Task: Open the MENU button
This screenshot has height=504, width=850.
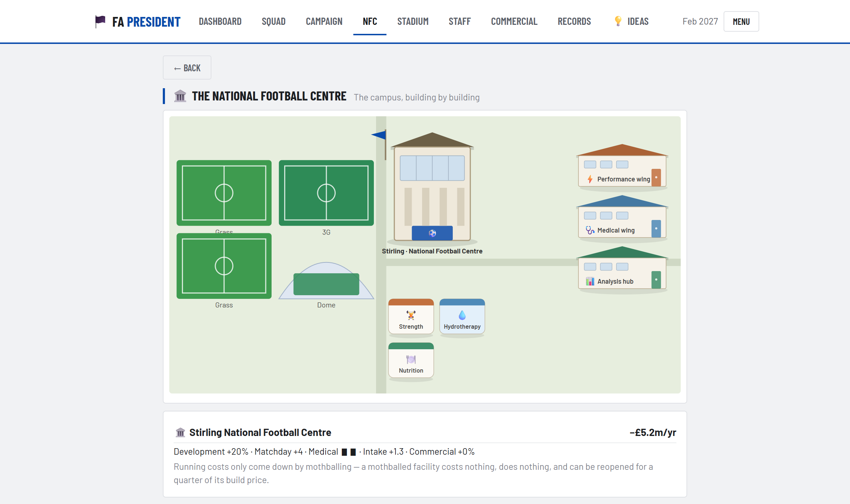Action: click(x=741, y=22)
